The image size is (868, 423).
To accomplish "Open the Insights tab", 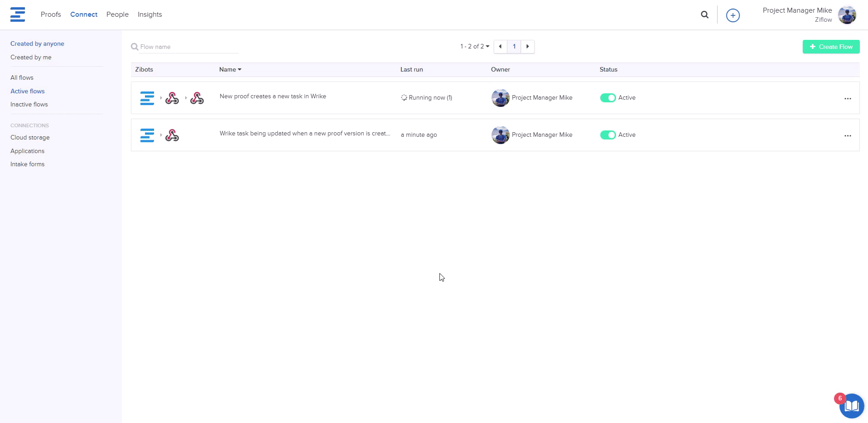I will point(149,14).
